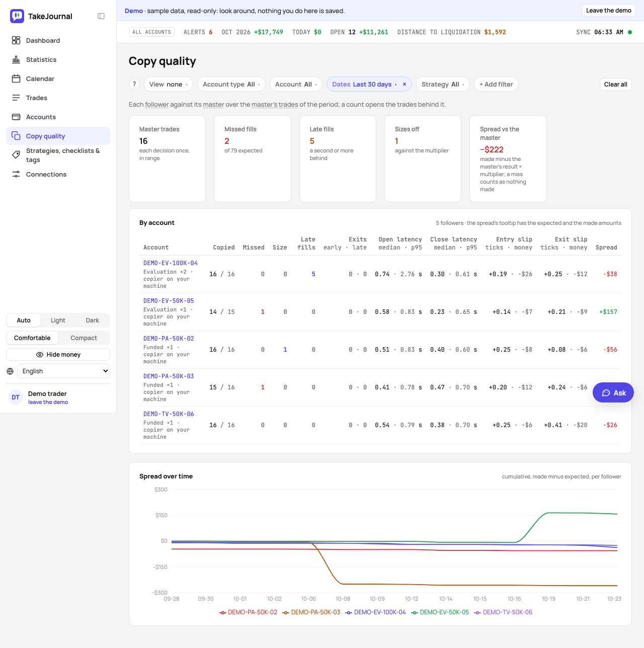Image resolution: width=644 pixels, height=648 pixels.
Task: Click the Trades list icon
Action: 16,98
